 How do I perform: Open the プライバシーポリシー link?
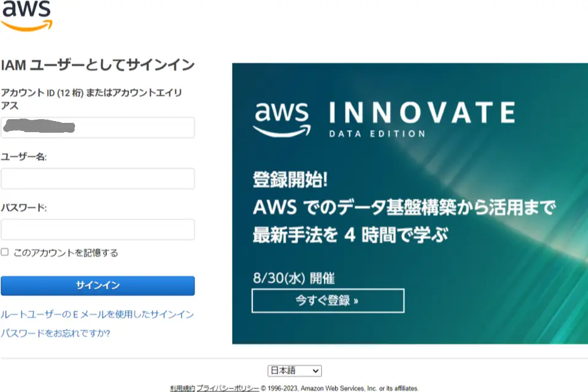pyautogui.click(x=228, y=388)
